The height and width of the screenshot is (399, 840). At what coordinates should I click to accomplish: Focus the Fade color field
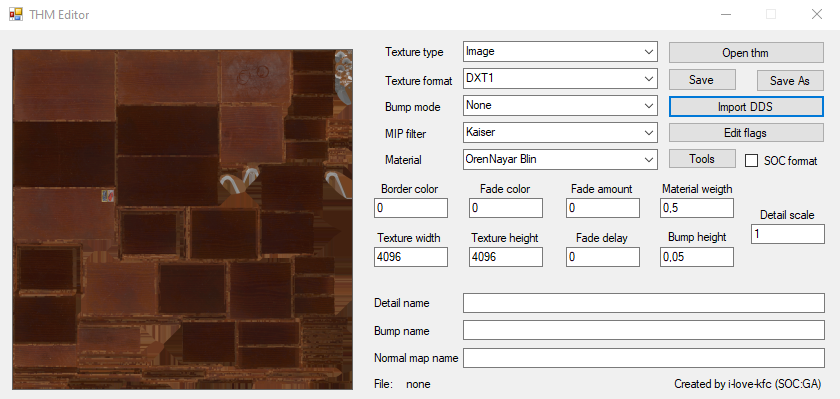[506, 208]
